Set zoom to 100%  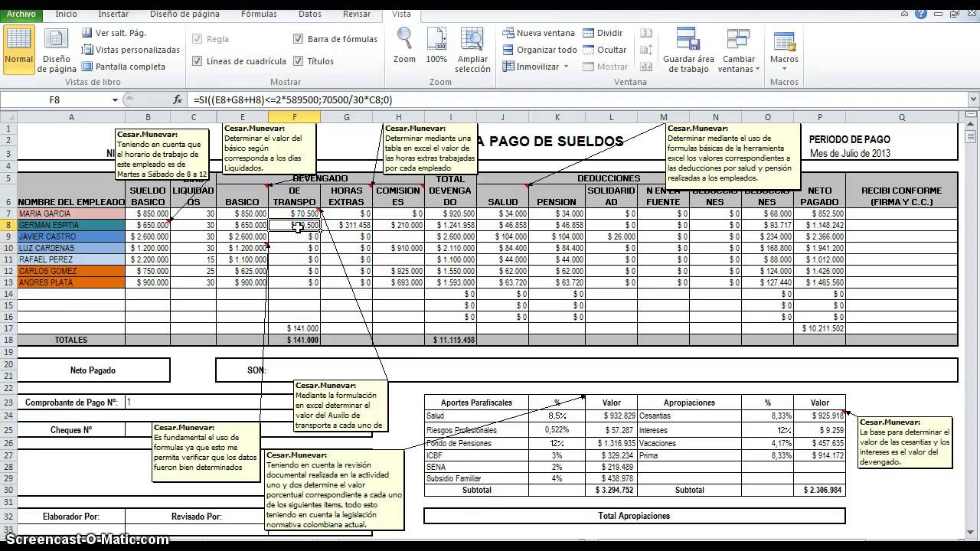(436, 46)
